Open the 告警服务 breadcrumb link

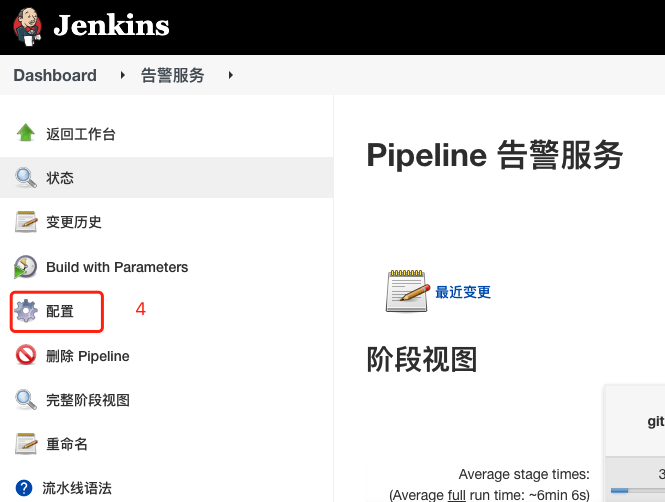click(x=172, y=75)
